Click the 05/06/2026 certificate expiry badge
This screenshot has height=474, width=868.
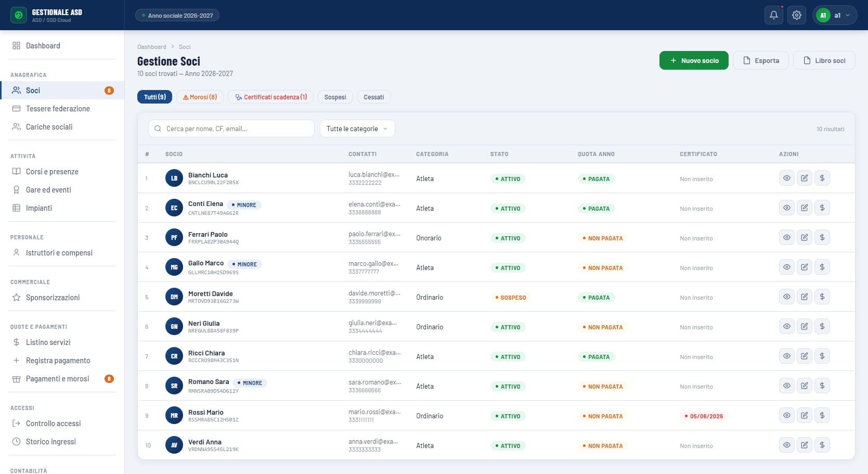point(704,416)
